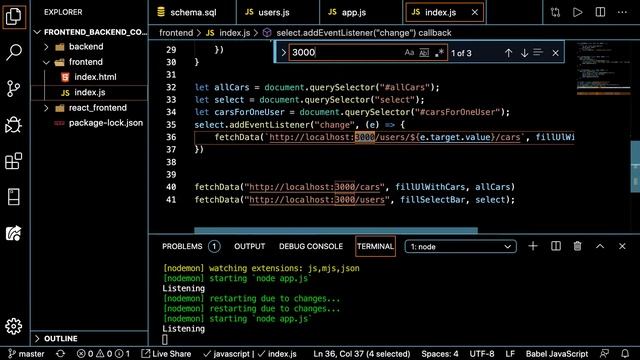Open the Explorer view in activity bar
This screenshot has width=640, height=360.
pos(14,16)
